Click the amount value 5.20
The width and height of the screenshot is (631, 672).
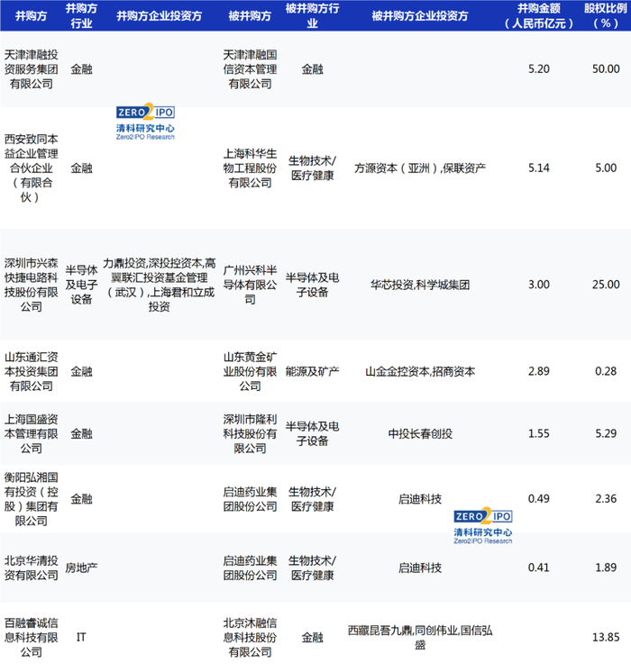539,69
